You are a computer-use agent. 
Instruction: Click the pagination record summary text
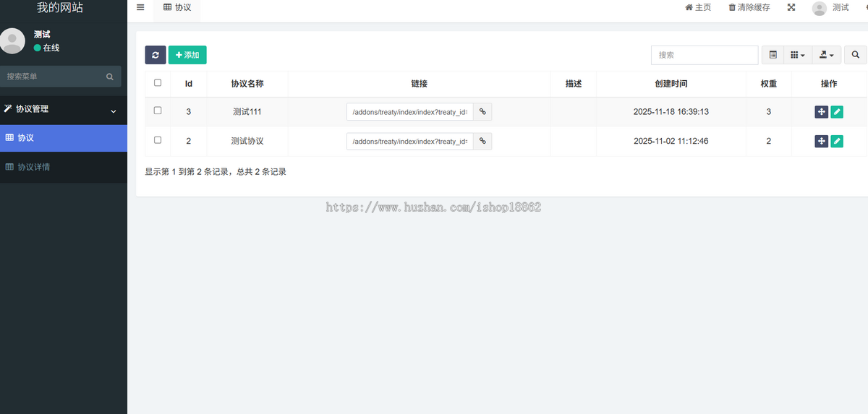[x=216, y=172]
